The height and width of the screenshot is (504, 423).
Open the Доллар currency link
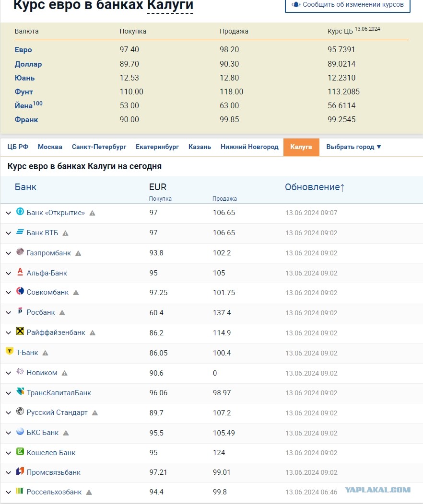(28, 64)
